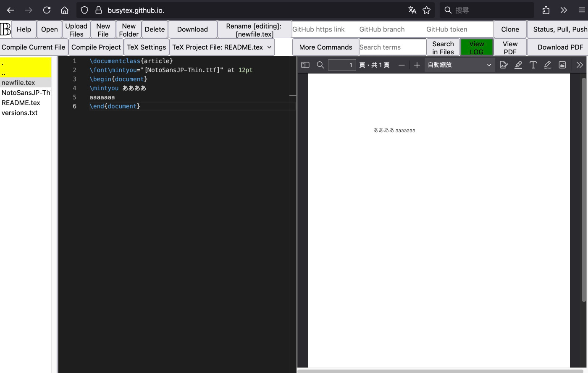Click Upload Files
The image size is (588, 373).
click(76, 30)
